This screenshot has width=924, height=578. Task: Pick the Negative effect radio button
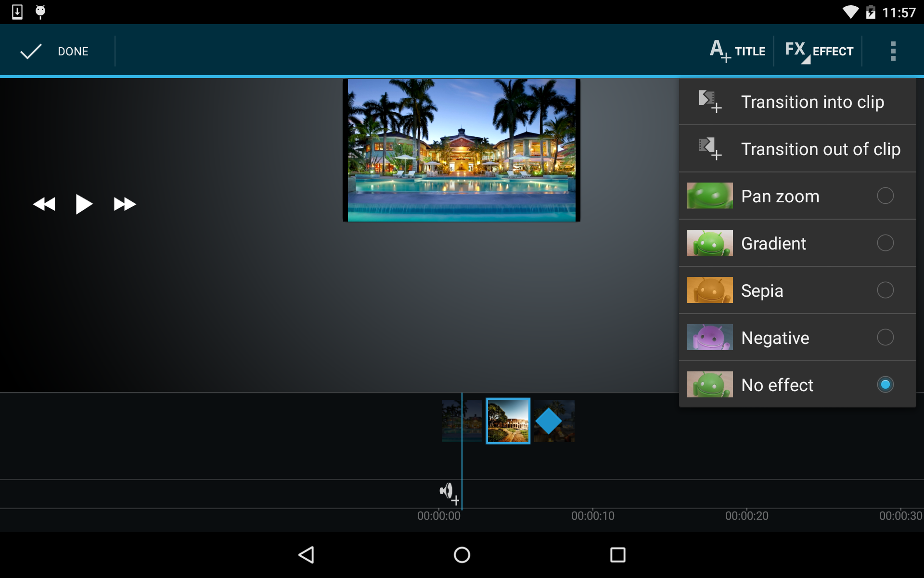pyautogui.click(x=885, y=338)
